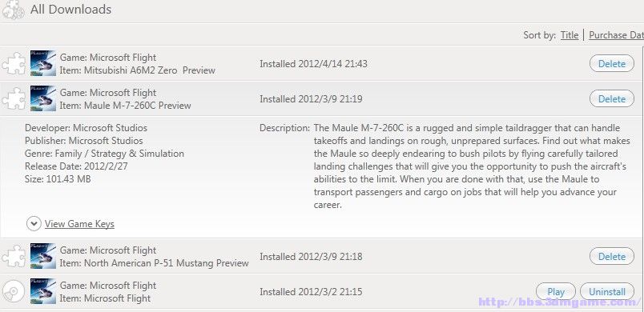Sort downloads by Title
644x312 pixels.
coord(570,35)
